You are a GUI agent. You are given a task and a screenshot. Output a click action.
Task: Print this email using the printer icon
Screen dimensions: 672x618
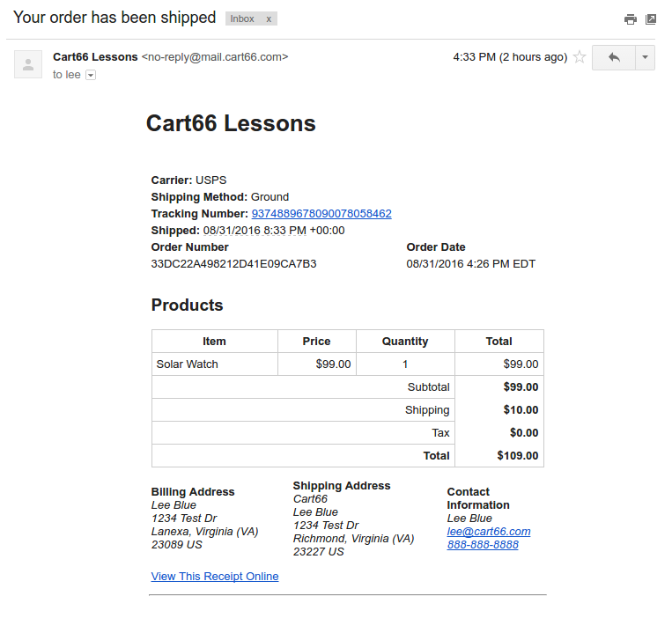point(631,19)
